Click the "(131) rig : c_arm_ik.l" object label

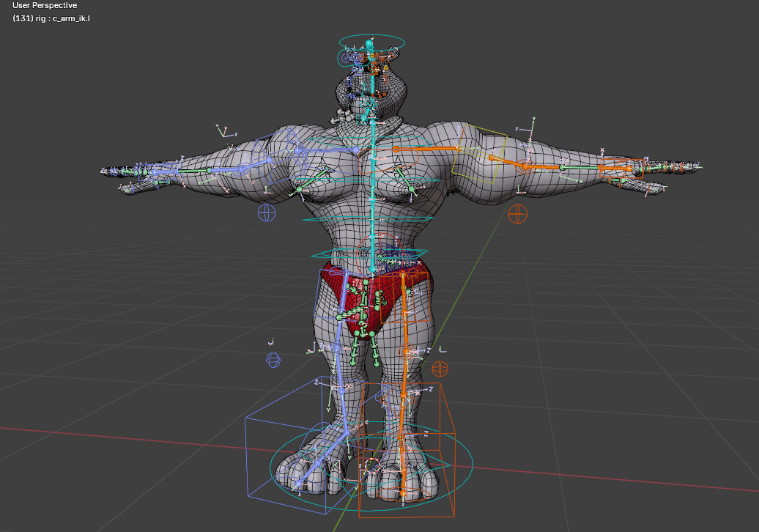click(x=51, y=18)
